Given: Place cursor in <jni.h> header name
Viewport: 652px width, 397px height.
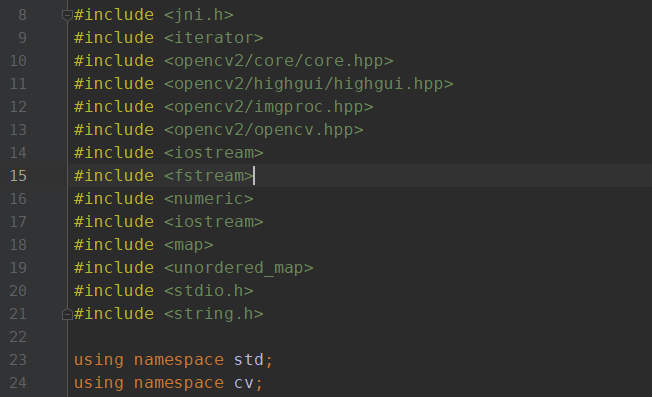Looking at the screenshot, I should [198, 15].
